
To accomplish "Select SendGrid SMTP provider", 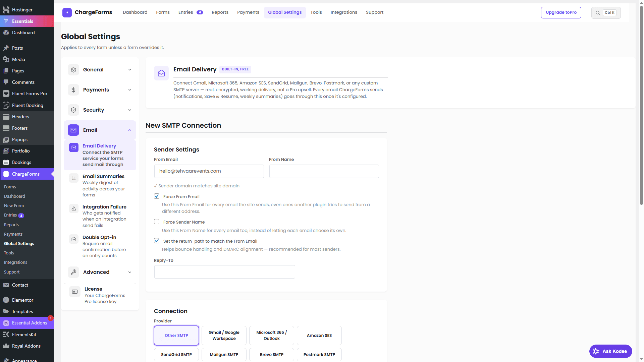I will [176, 355].
